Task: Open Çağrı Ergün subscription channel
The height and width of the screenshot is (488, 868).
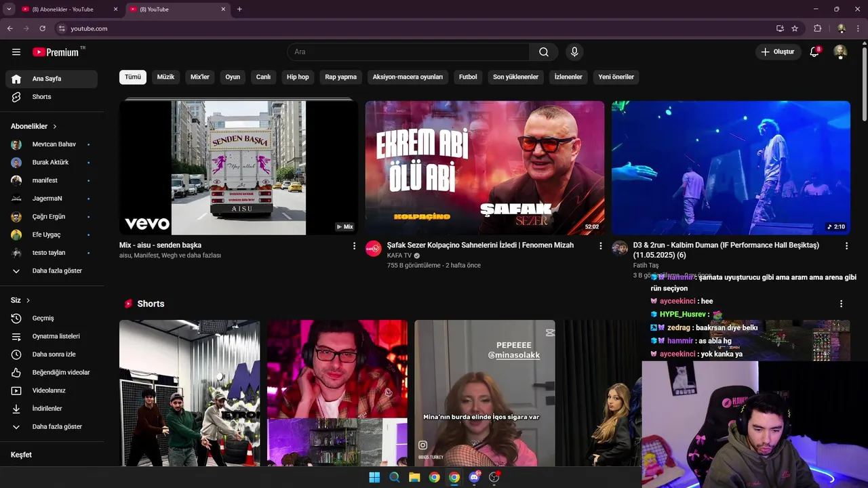Action: point(52,217)
